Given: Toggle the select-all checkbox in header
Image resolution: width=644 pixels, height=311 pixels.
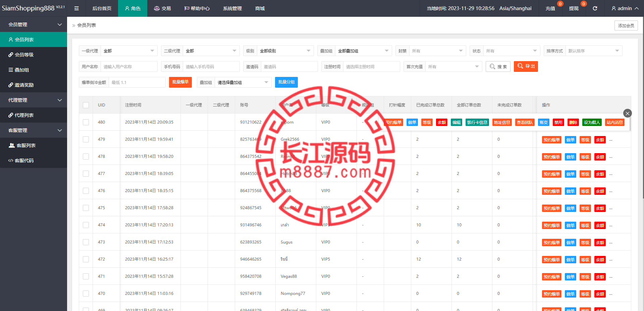Looking at the screenshot, I should click(x=86, y=105).
